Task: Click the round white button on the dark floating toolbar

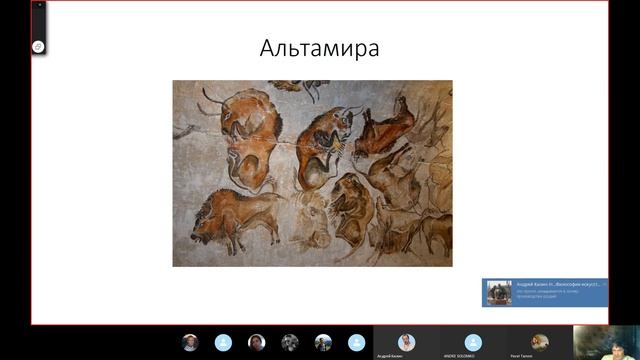Action: point(38,47)
